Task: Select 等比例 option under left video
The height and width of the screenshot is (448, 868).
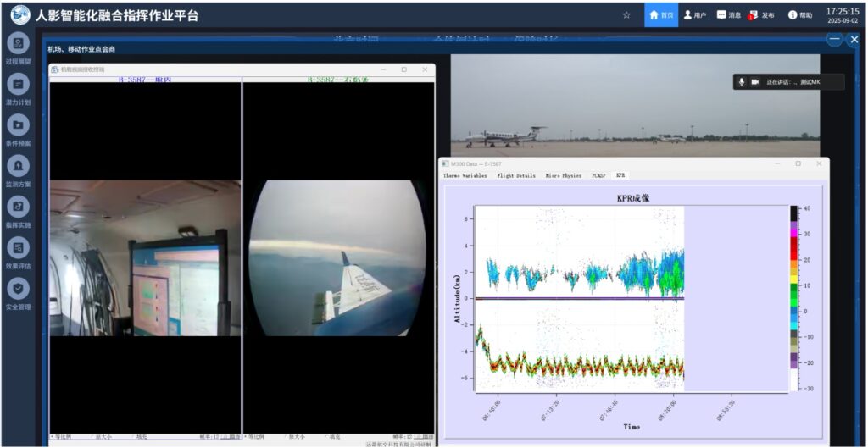Action: 63,437
